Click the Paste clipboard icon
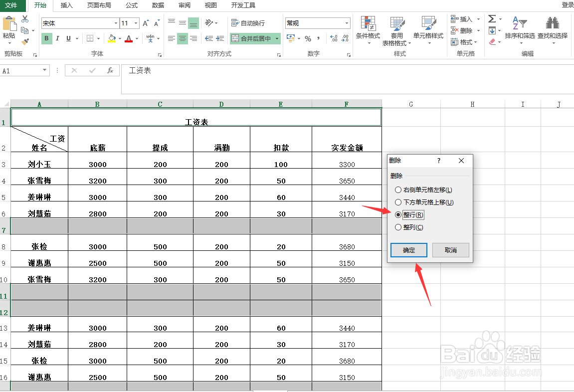The image size is (574, 392). [9, 23]
